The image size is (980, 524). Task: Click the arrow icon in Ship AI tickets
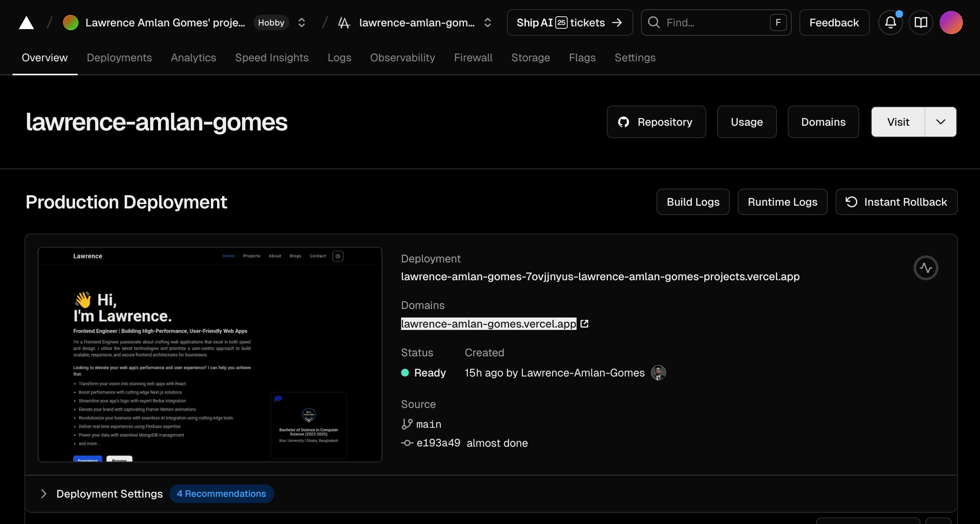pos(618,23)
